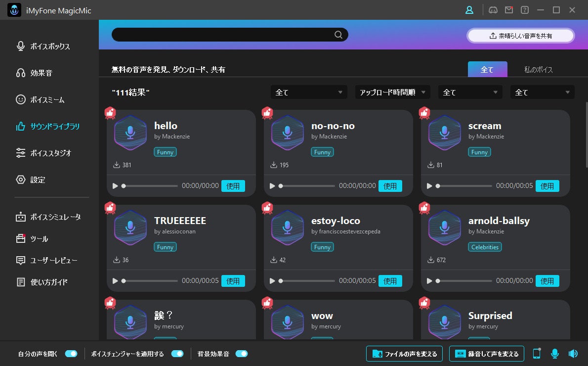Click 使用 button on estoy-loco card

[x=390, y=281]
